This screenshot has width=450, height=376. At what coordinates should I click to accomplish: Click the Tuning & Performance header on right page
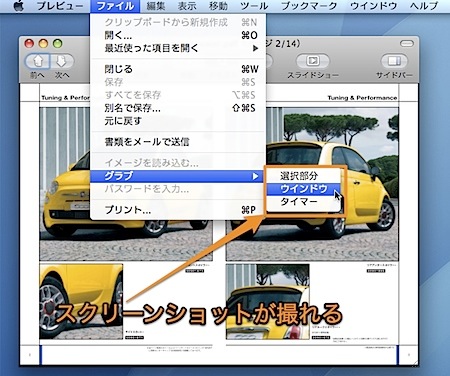click(362, 98)
